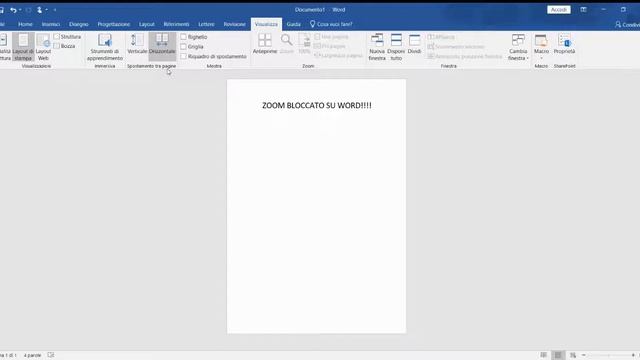This screenshot has width=640, height=360.
Task: Select the Visualizza tab
Action: 266,24
